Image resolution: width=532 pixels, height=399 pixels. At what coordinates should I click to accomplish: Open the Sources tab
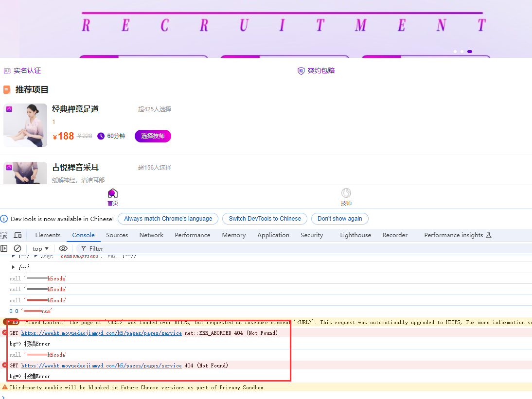click(117, 235)
